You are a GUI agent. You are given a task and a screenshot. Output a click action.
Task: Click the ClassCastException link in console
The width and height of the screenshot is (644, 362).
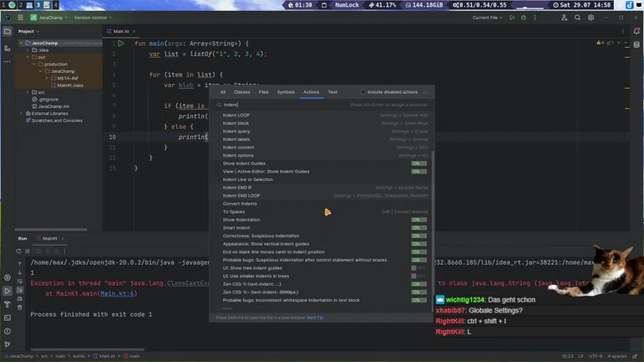coord(189,283)
